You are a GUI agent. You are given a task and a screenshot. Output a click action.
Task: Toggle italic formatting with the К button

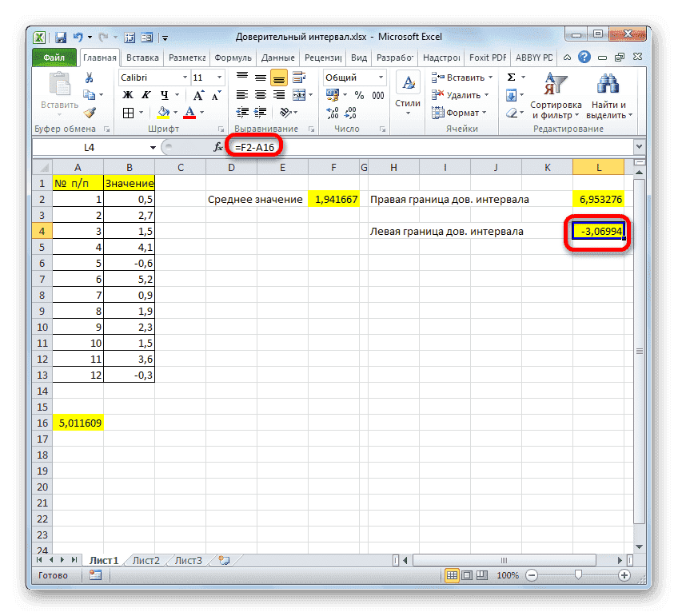(146, 94)
